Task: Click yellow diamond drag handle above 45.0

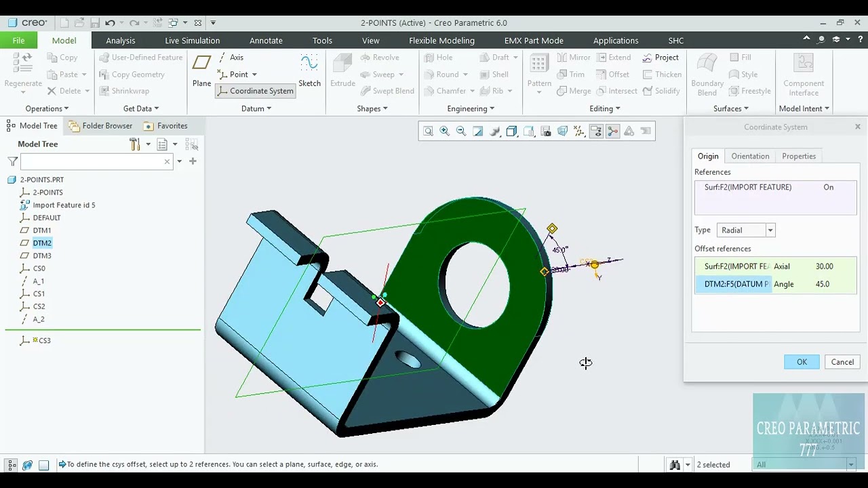Action: pos(552,229)
